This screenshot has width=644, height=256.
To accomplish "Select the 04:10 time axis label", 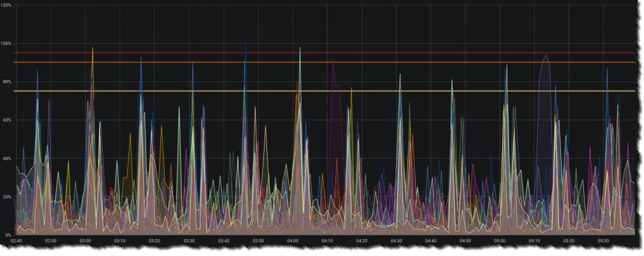I will point(327,240).
